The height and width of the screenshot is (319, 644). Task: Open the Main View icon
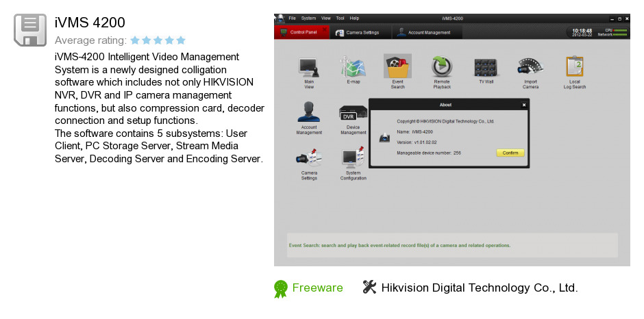(x=309, y=68)
